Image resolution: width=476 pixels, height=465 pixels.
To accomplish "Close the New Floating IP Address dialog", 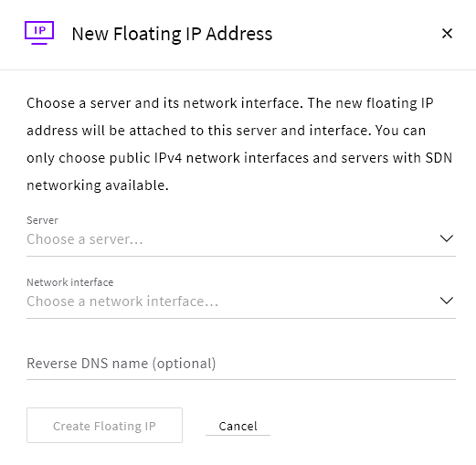I will [447, 34].
